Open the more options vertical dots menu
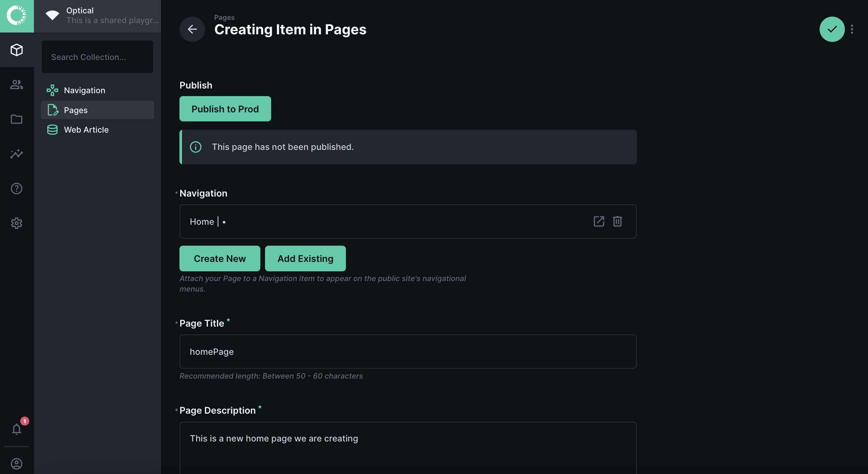This screenshot has width=868, height=474. coord(852,29)
